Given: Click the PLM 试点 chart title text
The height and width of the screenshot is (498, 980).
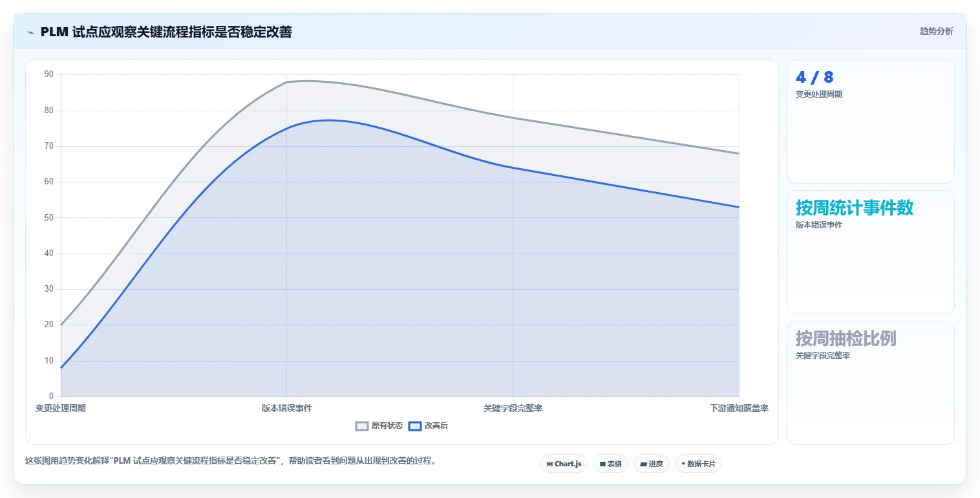Looking at the screenshot, I should [166, 32].
